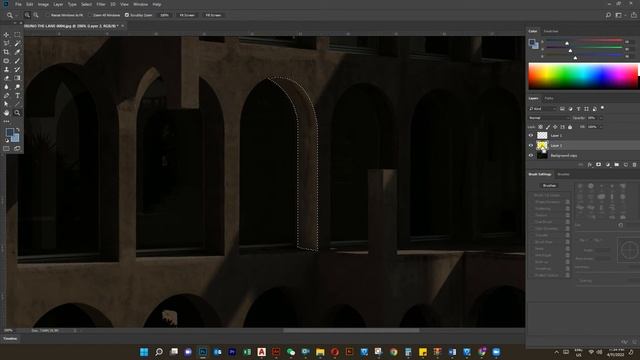The height and width of the screenshot is (360, 640).
Task: Select the Dodge tool
Action: [17, 87]
